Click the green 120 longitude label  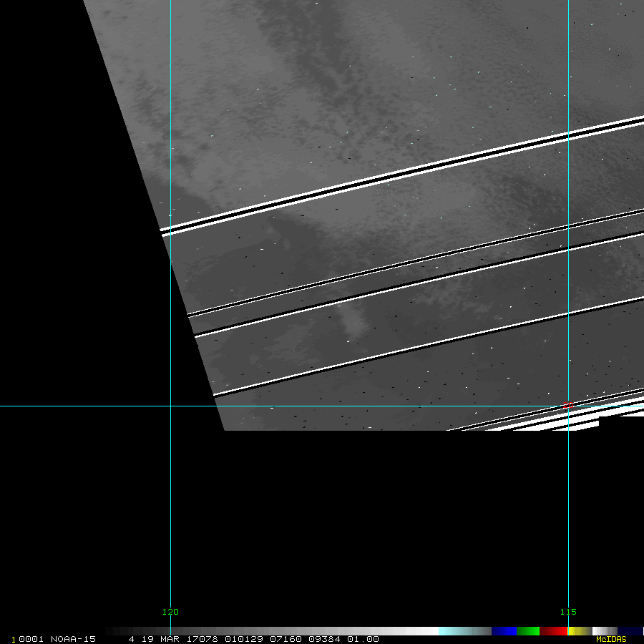170,612
